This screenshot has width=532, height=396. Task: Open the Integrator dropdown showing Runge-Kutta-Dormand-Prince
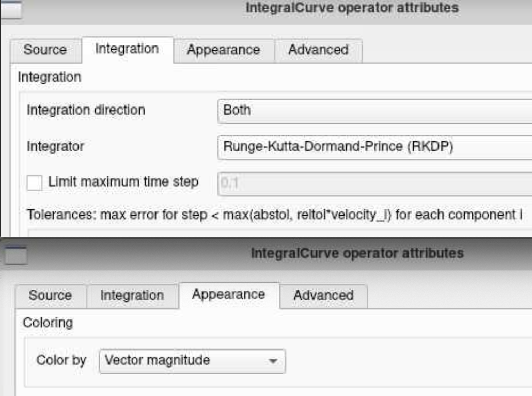374,147
